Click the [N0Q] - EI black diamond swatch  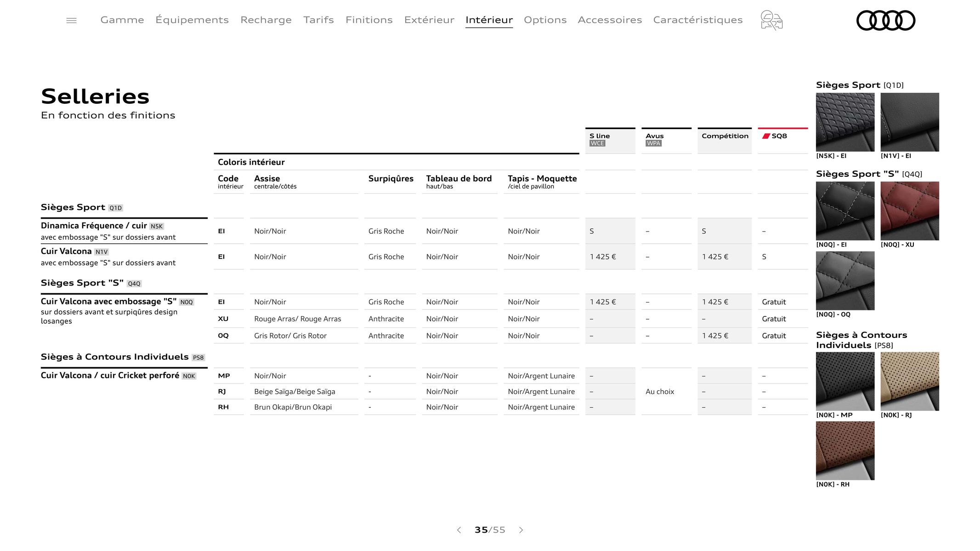pyautogui.click(x=845, y=211)
